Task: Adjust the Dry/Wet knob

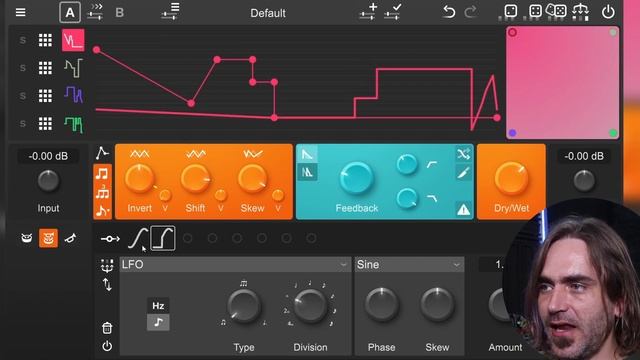Action: coord(511,178)
